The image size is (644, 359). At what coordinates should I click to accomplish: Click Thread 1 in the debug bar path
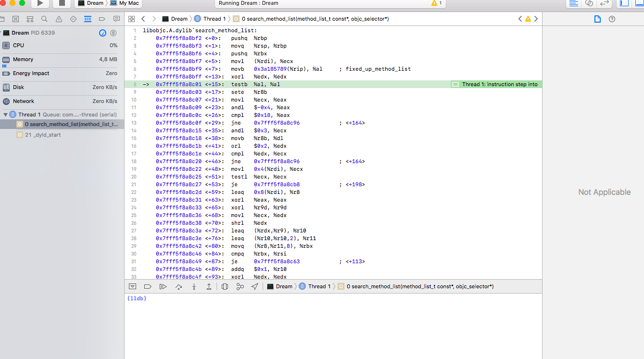315,286
